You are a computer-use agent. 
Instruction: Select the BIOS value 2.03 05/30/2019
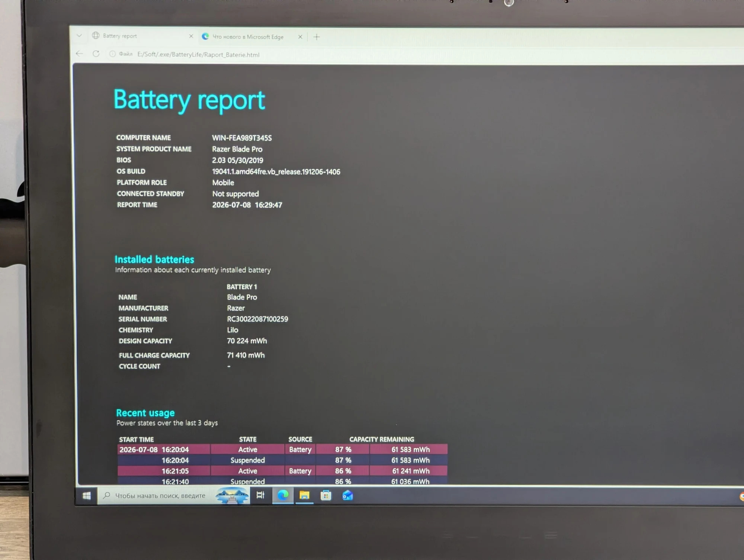pos(237,160)
